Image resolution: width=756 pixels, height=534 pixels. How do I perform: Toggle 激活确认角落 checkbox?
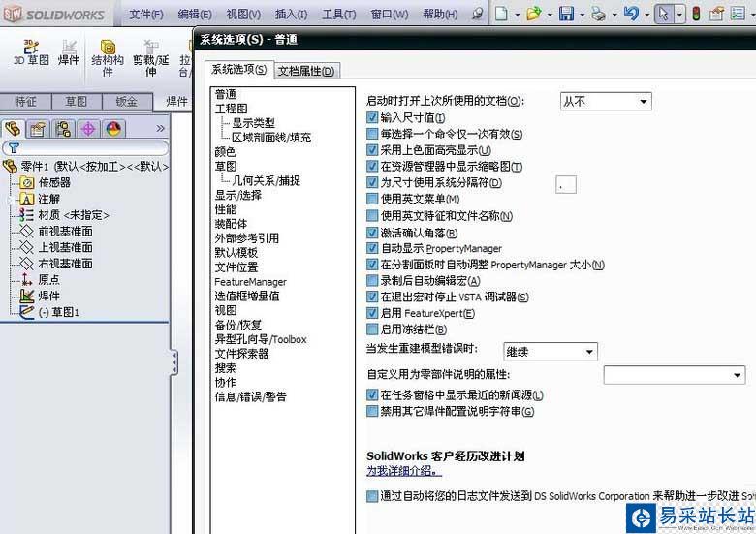coord(372,233)
